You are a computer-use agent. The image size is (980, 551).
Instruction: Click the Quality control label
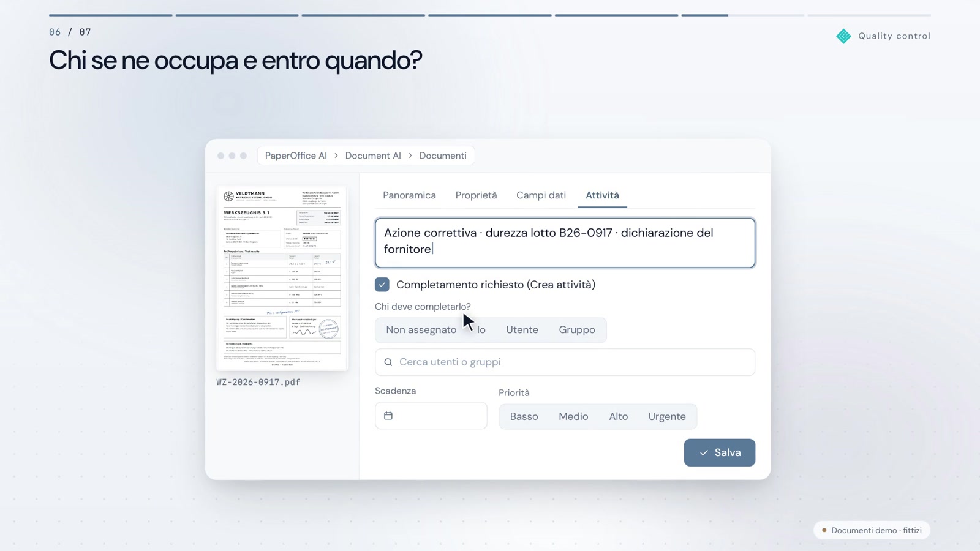coord(894,36)
